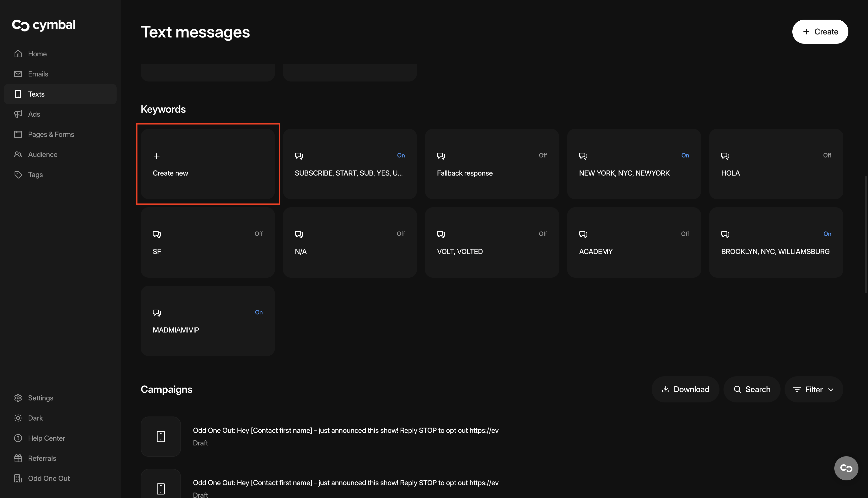
Task: Click the Download campaigns button
Action: coord(685,389)
